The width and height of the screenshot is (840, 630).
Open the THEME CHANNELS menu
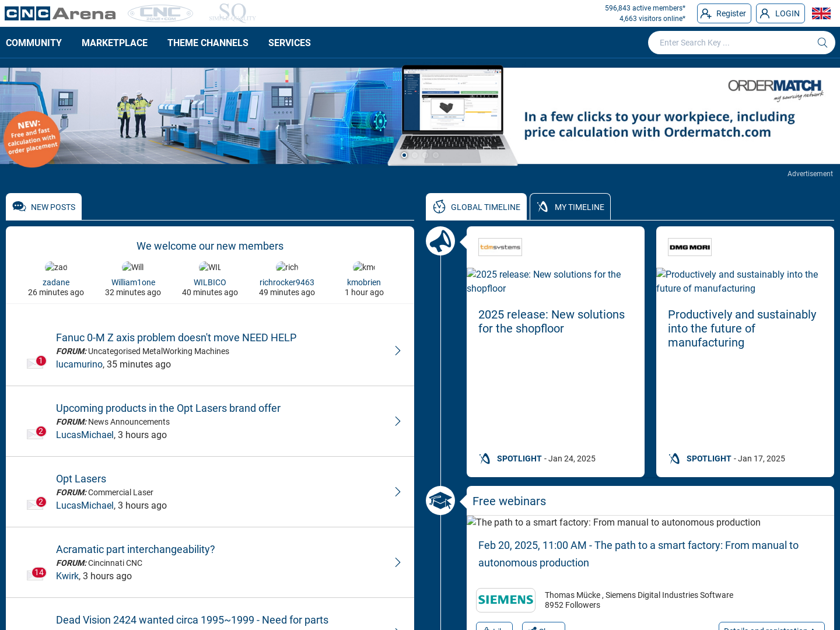click(x=208, y=43)
